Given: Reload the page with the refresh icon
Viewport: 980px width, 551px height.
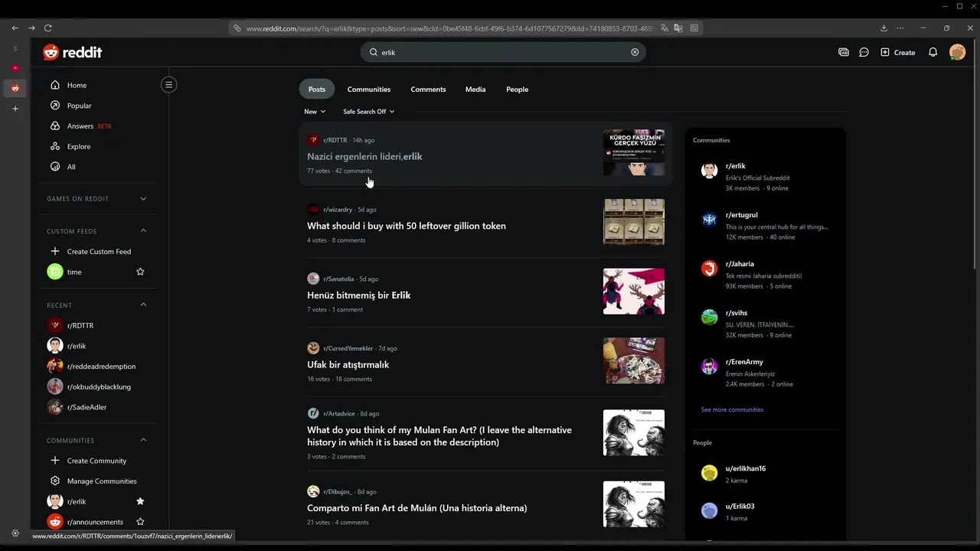Looking at the screenshot, I should click(x=47, y=28).
